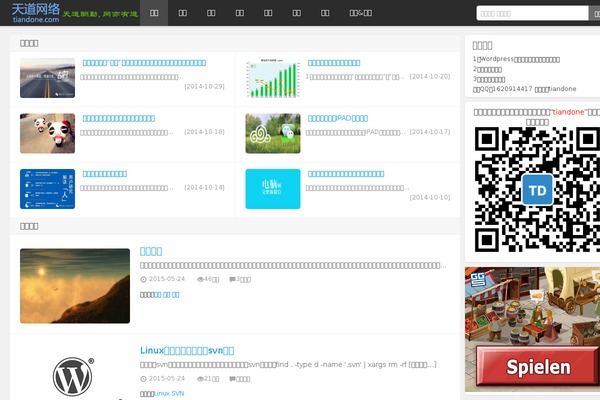Select the red 'tiandone' text above QR code
Screen dimensions: 600x400
pyautogui.click(x=568, y=112)
